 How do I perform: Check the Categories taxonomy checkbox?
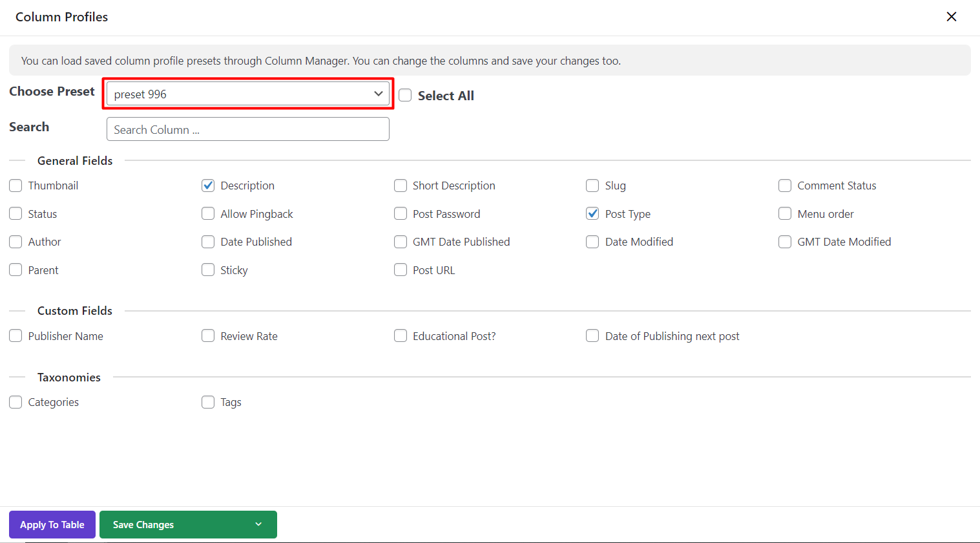click(16, 402)
